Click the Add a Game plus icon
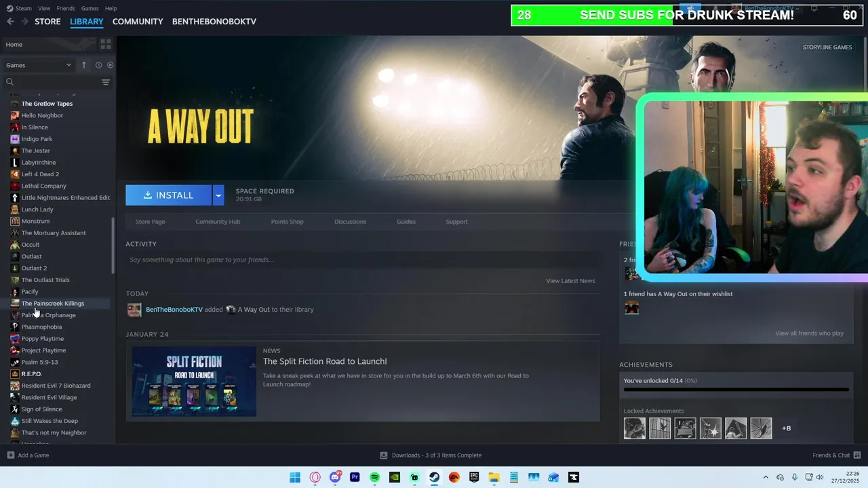This screenshot has height=488, width=868. [x=10, y=455]
